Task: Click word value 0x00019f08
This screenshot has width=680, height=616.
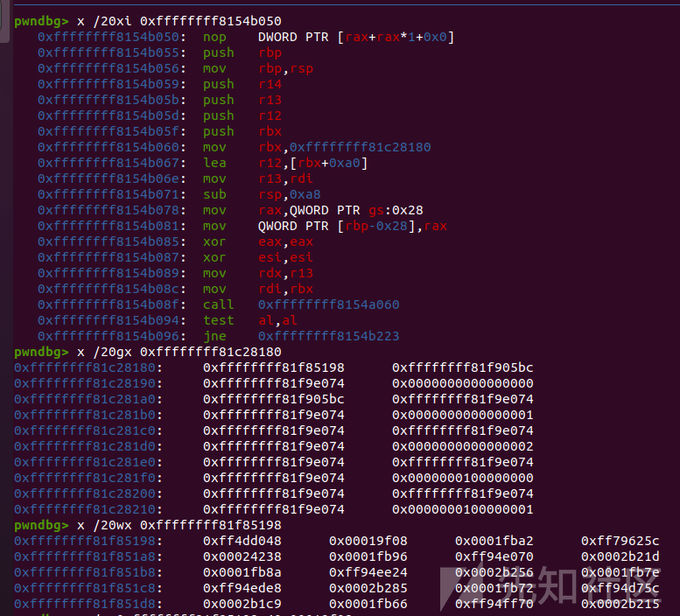Action: tap(368, 541)
